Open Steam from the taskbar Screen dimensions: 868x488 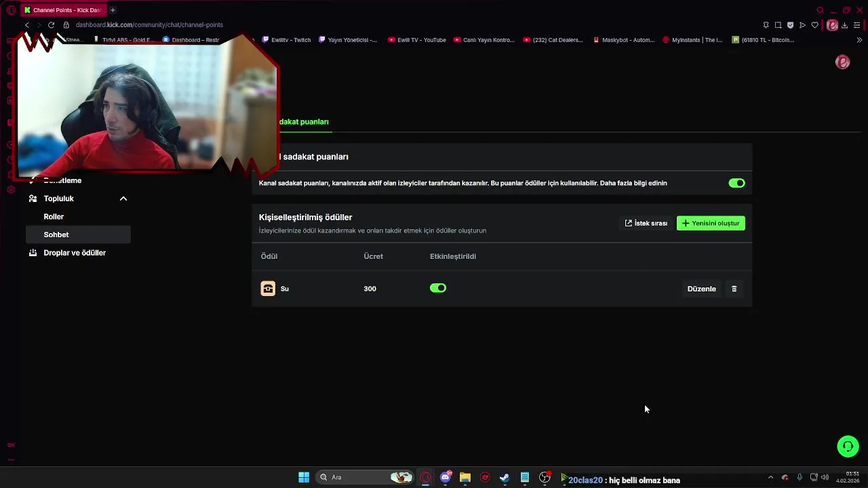point(505,477)
